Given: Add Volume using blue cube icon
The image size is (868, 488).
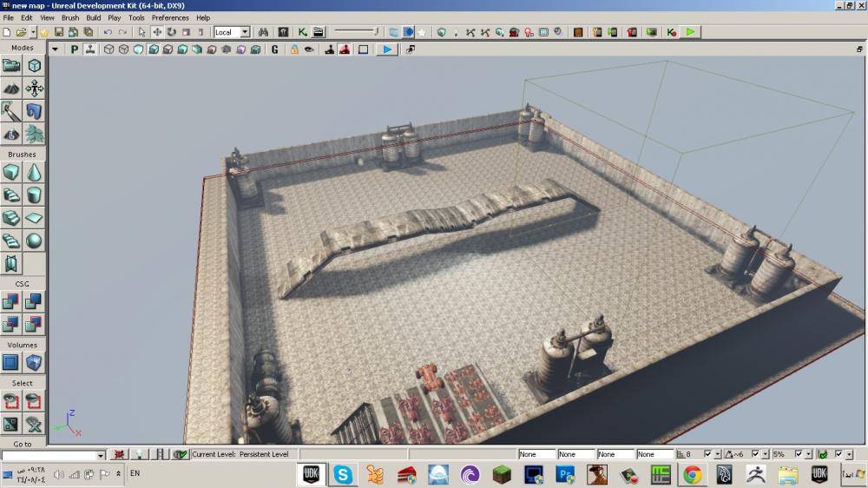Looking at the screenshot, I should 34,363.
